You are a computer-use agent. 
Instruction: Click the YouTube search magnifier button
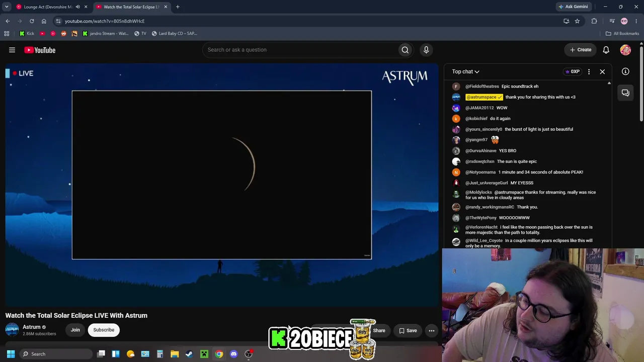pyautogui.click(x=405, y=50)
